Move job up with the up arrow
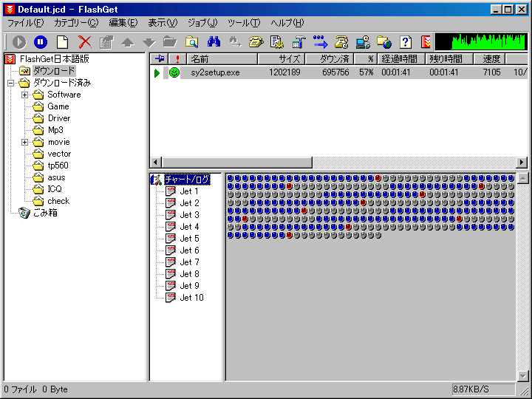 coord(128,43)
